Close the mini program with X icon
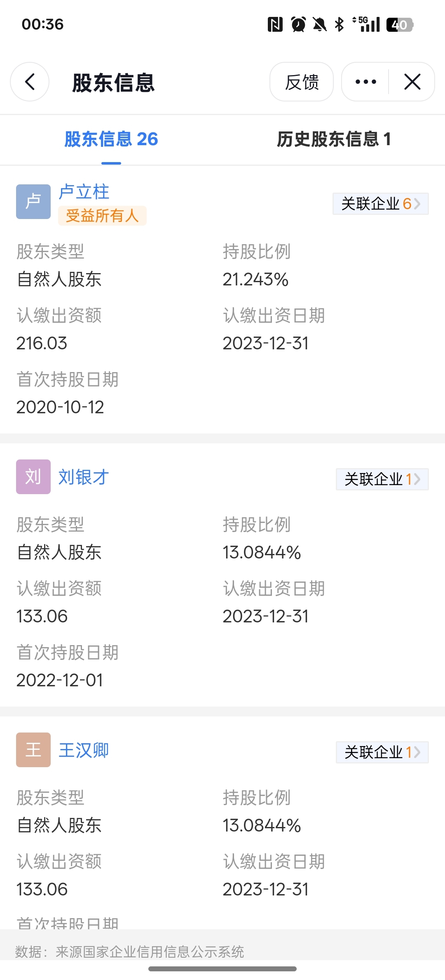This screenshot has width=445, height=980. coord(412,82)
